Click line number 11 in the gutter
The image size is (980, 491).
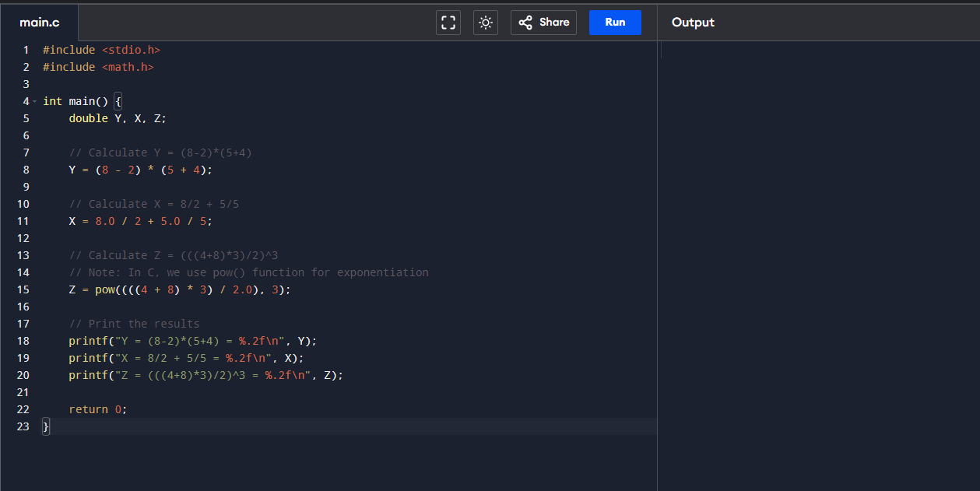point(23,221)
